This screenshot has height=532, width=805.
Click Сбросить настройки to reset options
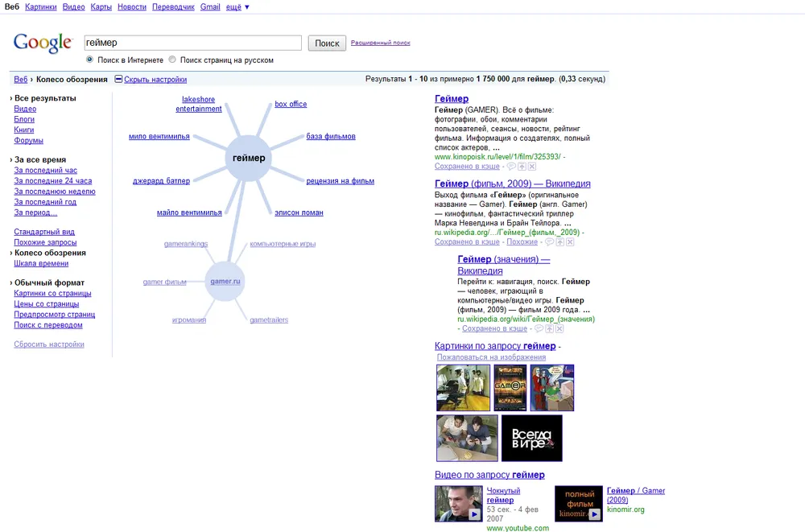49,344
